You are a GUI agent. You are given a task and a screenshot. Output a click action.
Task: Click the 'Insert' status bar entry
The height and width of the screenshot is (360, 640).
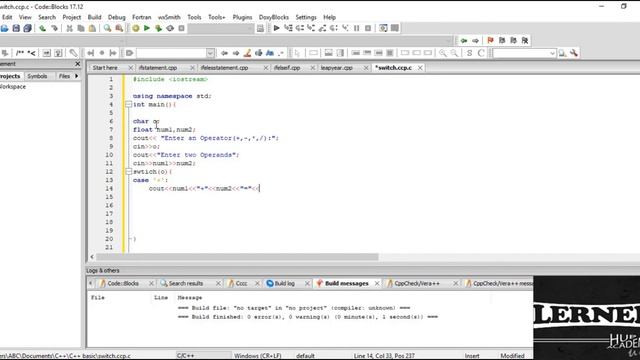[472, 356]
